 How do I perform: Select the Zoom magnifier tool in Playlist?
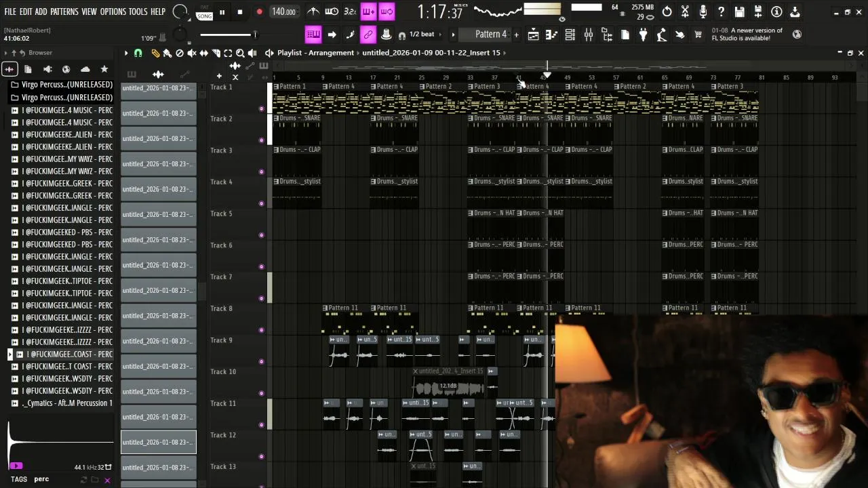(x=240, y=53)
